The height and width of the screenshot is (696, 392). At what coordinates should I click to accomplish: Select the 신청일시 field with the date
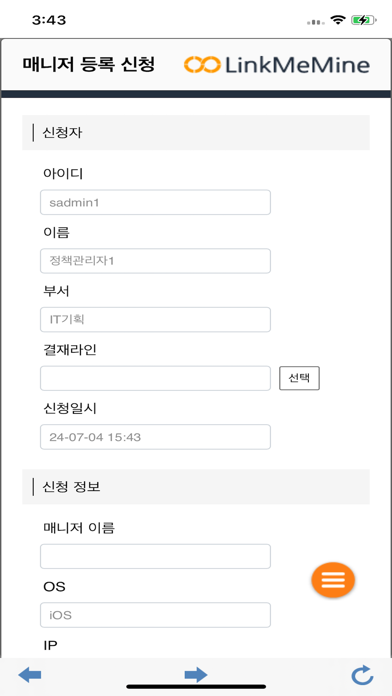[x=155, y=437]
